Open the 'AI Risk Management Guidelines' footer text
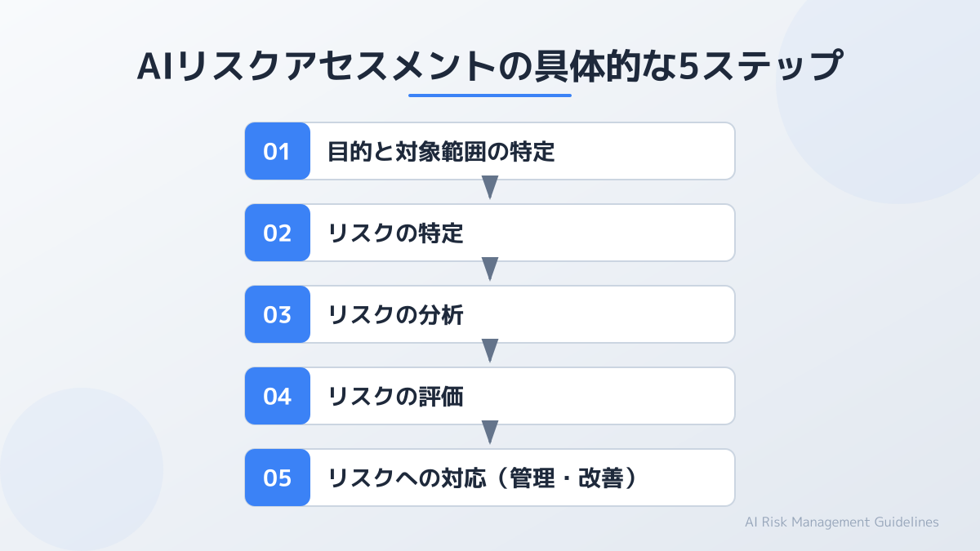Screen dimensions: 980x551 pos(842,522)
